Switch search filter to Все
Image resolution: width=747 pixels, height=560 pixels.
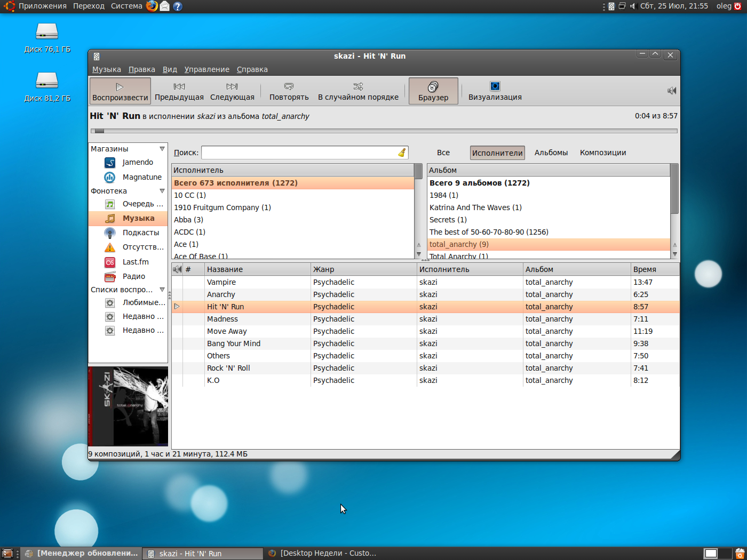point(443,153)
